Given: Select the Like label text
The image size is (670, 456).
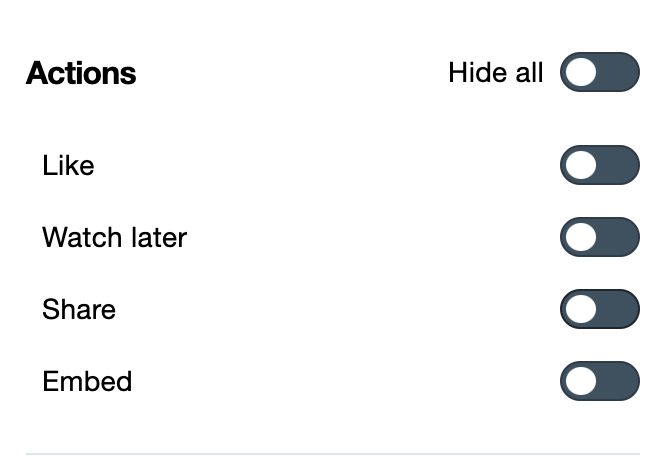Looking at the screenshot, I should click(68, 165).
